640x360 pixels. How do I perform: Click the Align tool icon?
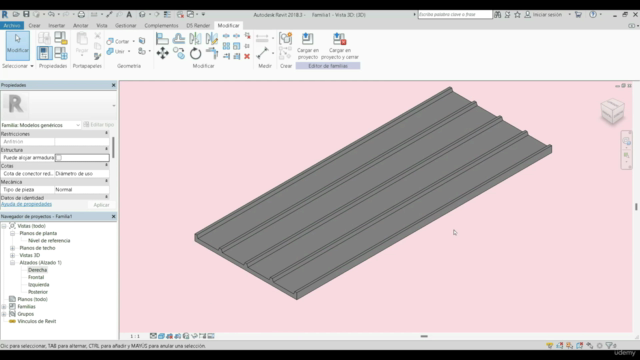click(162, 39)
